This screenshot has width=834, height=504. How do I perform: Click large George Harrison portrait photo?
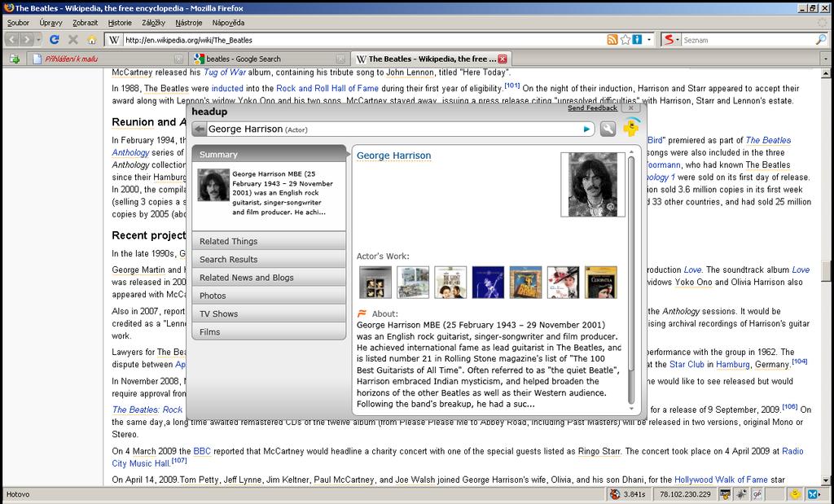click(x=593, y=185)
